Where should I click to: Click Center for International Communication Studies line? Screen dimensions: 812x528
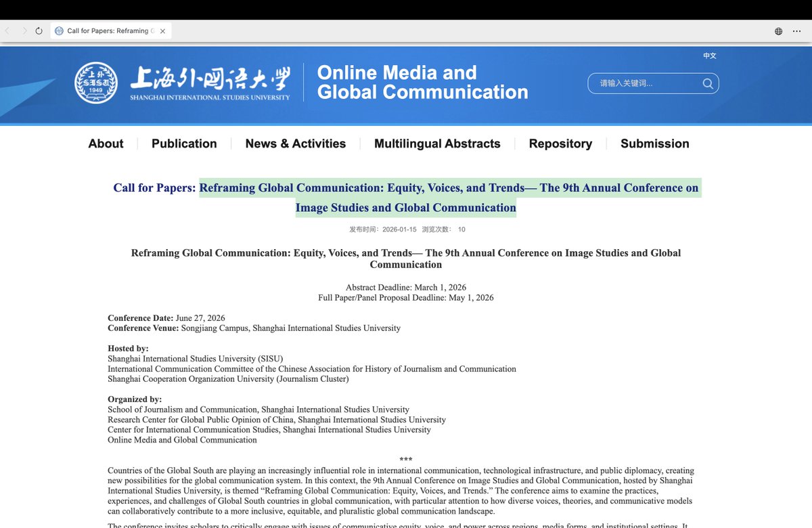(269, 430)
